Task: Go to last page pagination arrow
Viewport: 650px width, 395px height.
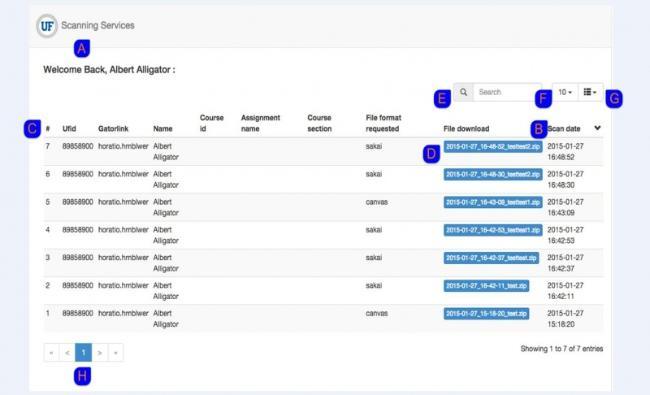Action: click(116, 353)
